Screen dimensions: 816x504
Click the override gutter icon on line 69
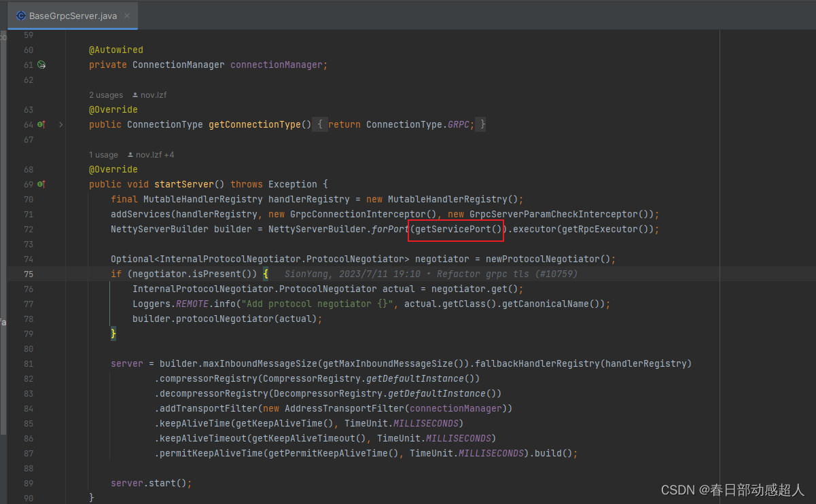(41, 185)
